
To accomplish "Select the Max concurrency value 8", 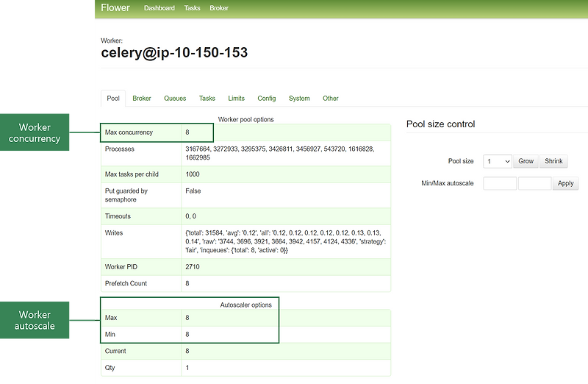I will point(187,132).
